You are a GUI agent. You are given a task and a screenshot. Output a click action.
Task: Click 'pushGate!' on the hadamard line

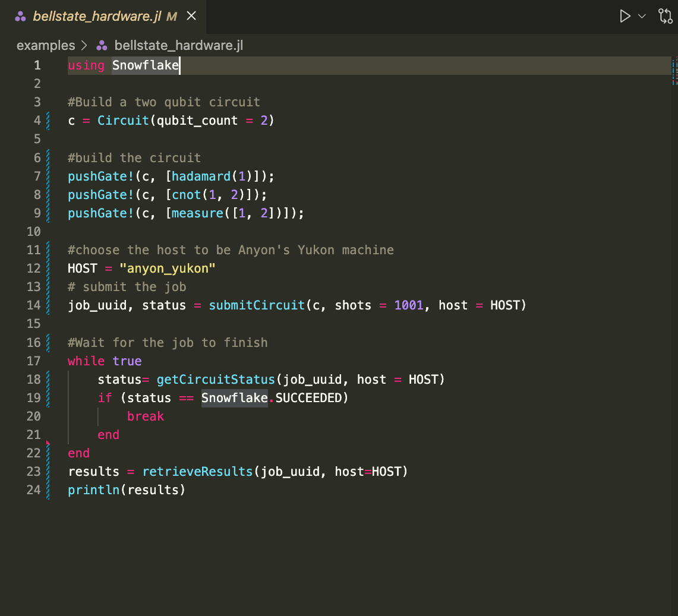(101, 176)
